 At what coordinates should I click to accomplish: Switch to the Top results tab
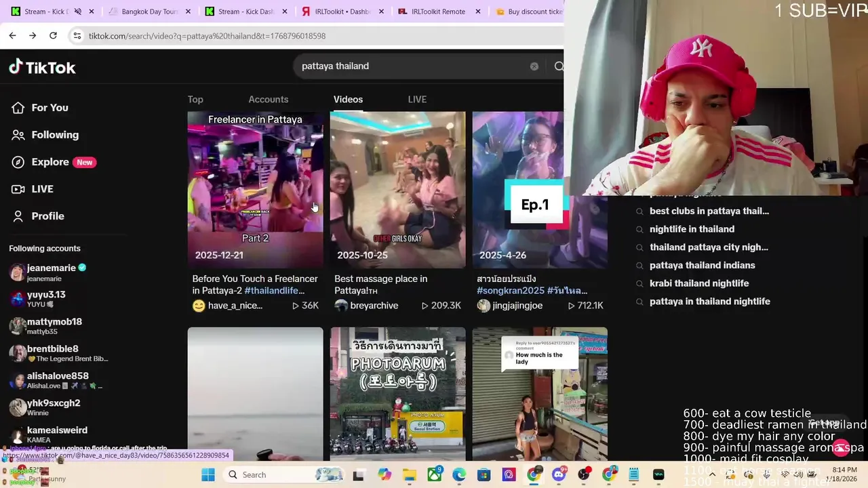[x=195, y=100]
